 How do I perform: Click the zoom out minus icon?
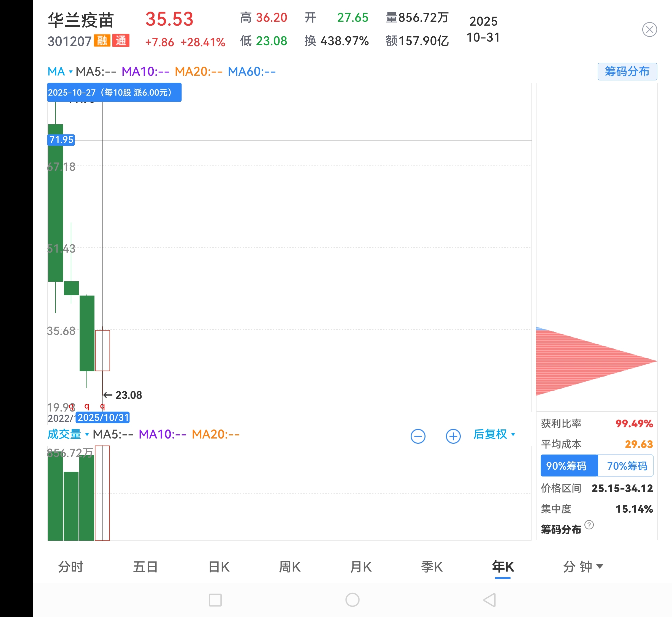[418, 436]
